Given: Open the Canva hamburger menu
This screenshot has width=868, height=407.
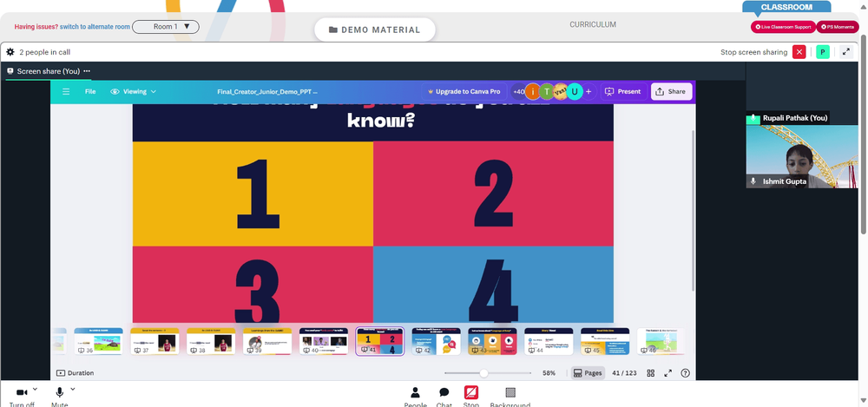Looking at the screenshot, I should click(66, 91).
